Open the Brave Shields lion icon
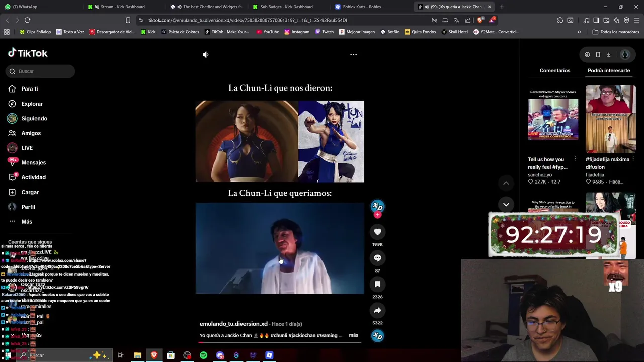Image resolution: width=644 pixels, height=362 pixels. pyautogui.click(x=480, y=20)
